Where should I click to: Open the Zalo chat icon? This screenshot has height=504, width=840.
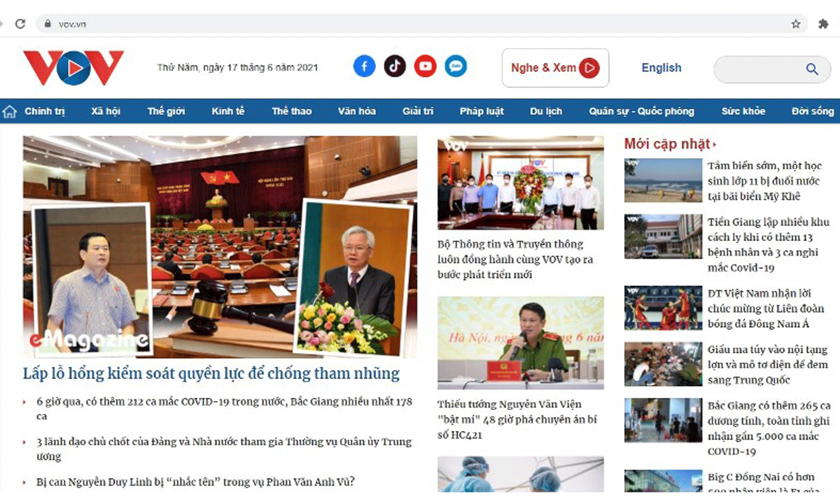(x=456, y=66)
